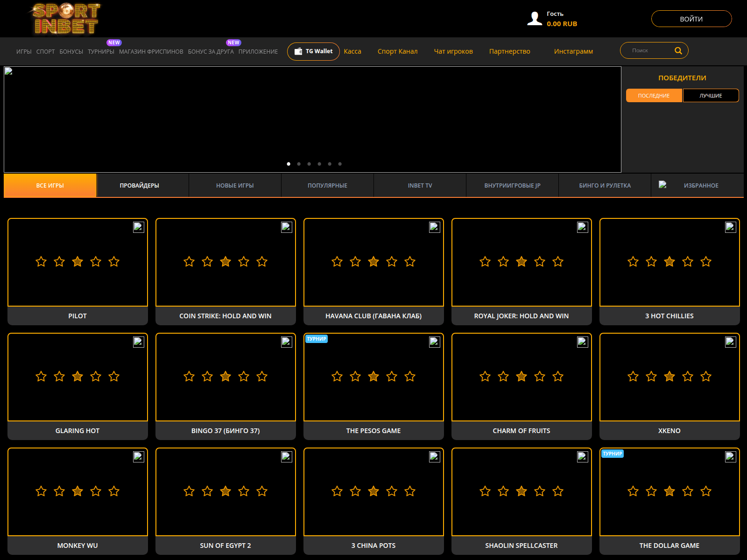Rate GLARING HOT with the fifth star

point(114,377)
